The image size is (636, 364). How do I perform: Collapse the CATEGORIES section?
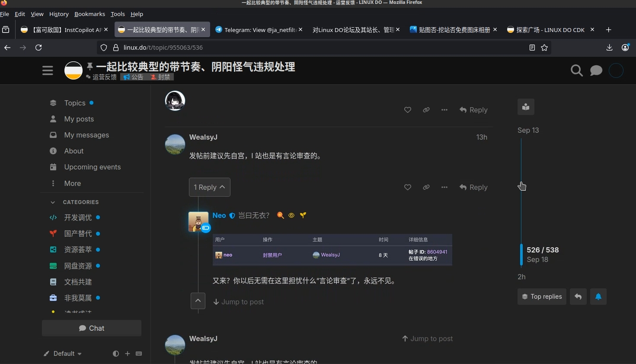53,202
